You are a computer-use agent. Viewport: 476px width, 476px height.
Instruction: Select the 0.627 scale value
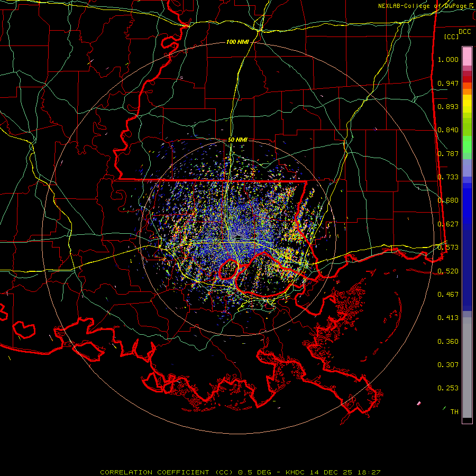point(448,224)
